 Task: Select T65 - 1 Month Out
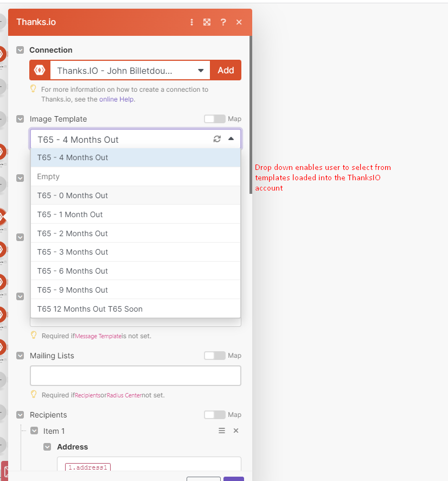coord(136,215)
